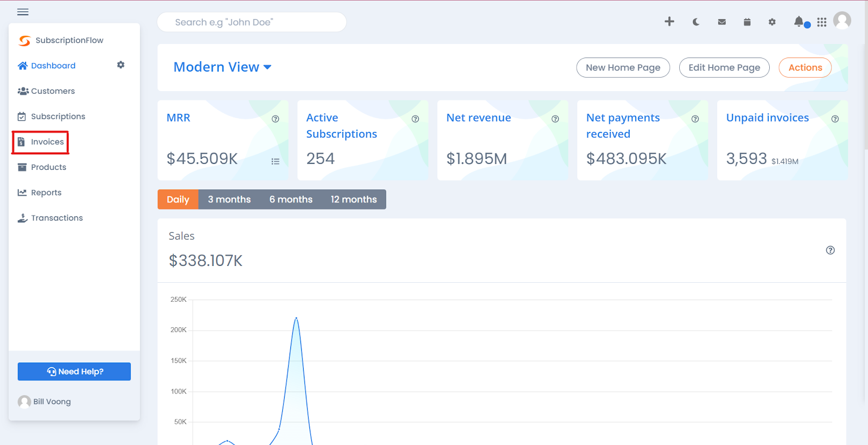Screen dimensions: 868x445
Task: Click the MRR card title
Action: pyautogui.click(x=178, y=118)
